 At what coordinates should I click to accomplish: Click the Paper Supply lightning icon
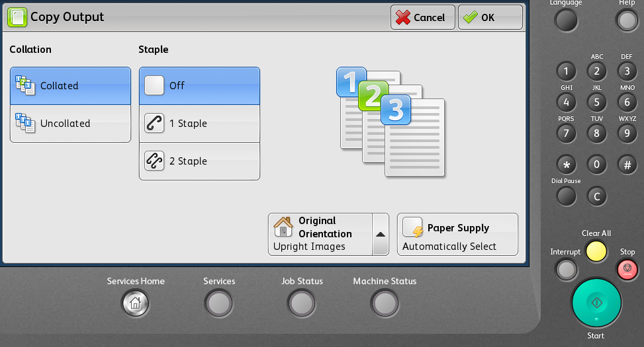click(413, 227)
